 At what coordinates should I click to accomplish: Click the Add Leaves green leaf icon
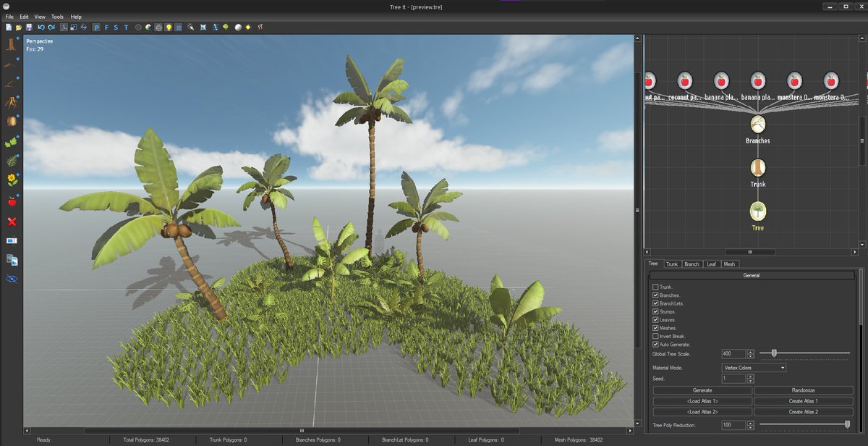click(12, 141)
